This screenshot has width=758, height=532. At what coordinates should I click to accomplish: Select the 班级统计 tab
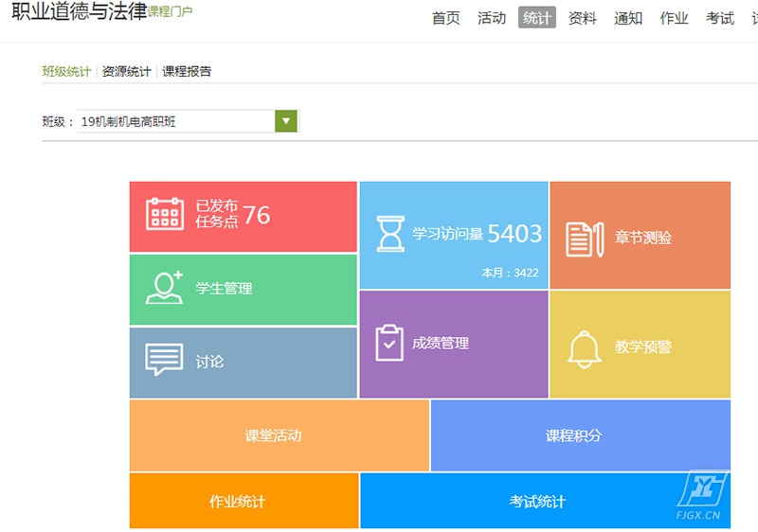[x=66, y=71]
